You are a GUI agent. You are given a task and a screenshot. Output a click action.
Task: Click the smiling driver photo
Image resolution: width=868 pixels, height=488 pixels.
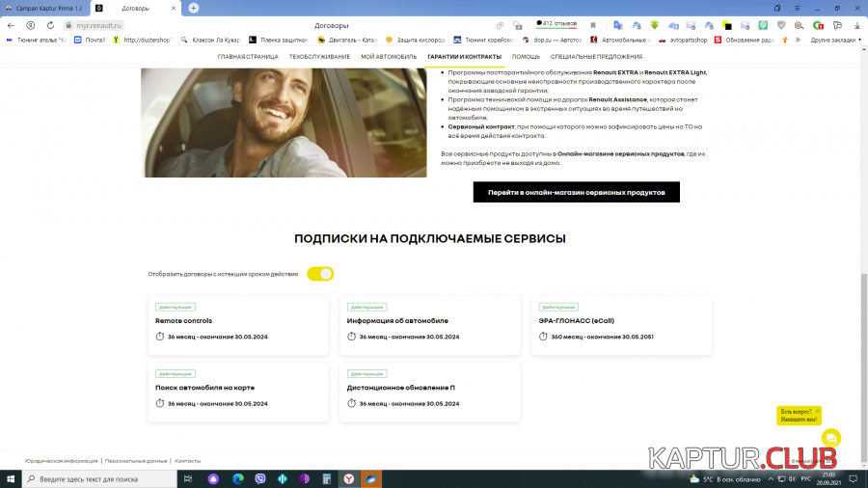click(284, 122)
